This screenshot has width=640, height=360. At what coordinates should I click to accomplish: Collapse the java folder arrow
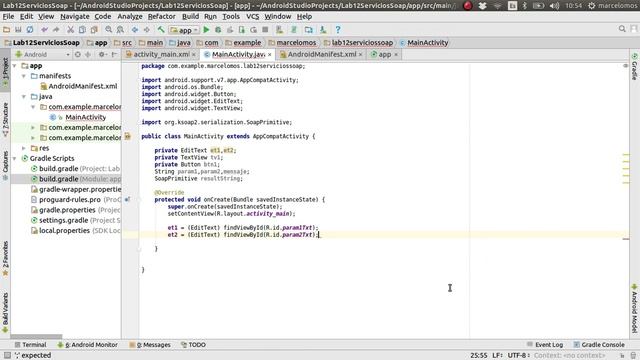[x=24, y=97]
